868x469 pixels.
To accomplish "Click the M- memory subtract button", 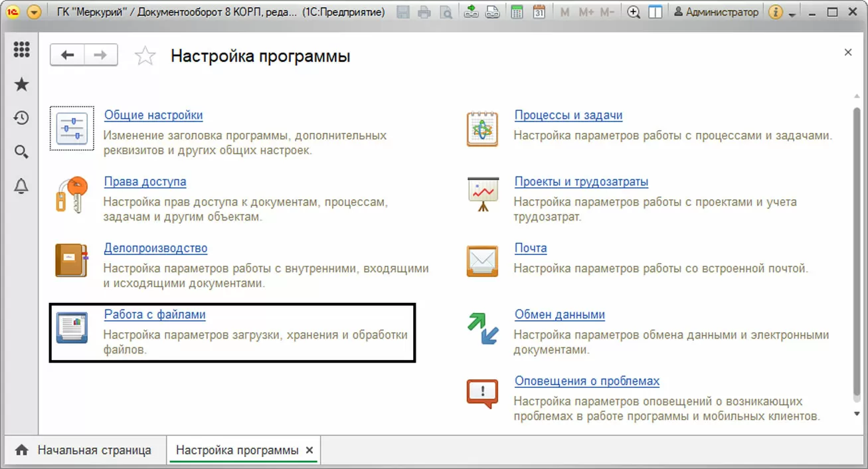I will pyautogui.click(x=606, y=12).
